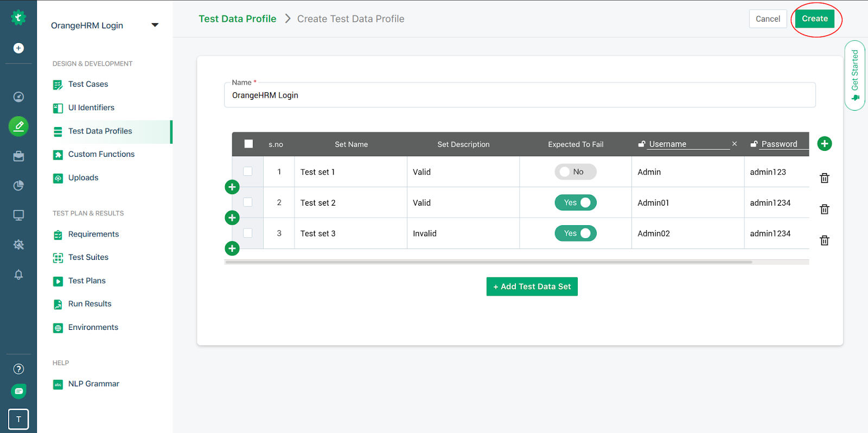Screen dimensions: 868x433
Task: Click the horizontal scrollbar below the table
Action: pos(488,262)
